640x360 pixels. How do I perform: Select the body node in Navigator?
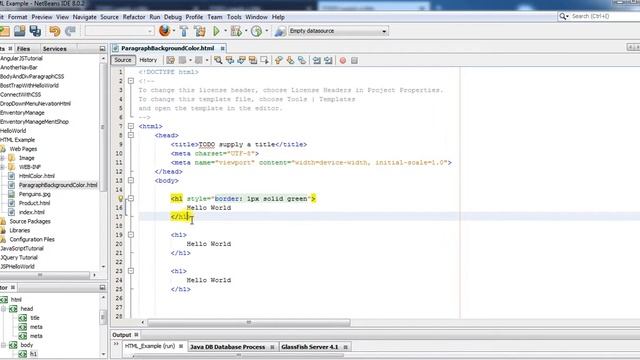(x=27, y=345)
